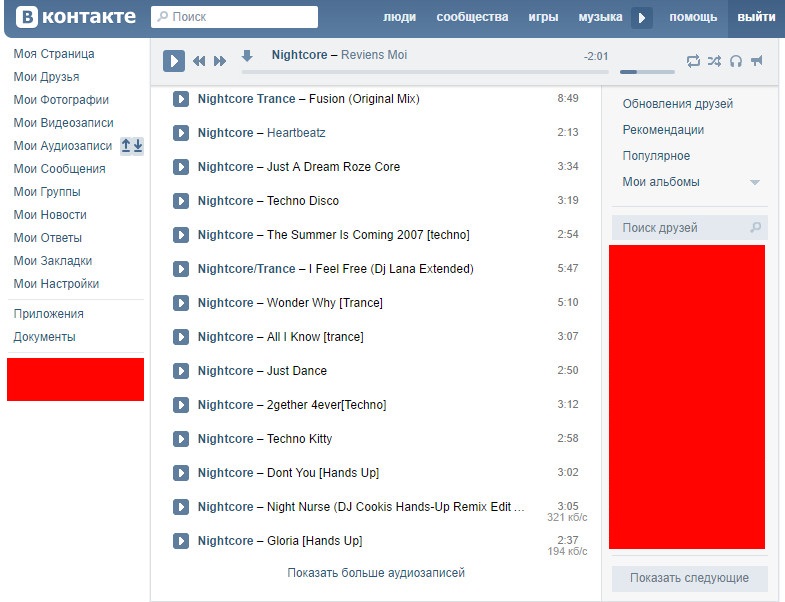Screen dimensions: 785x602
Task: Play Nightcore Trance – Fusion (Original Mix)
Action: pyautogui.click(x=181, y=99)
